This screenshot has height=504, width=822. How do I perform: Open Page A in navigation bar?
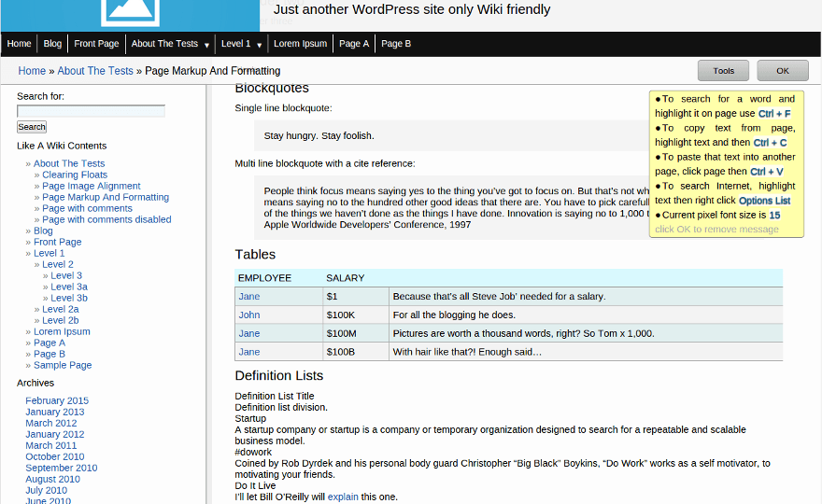tap(354, 44)
